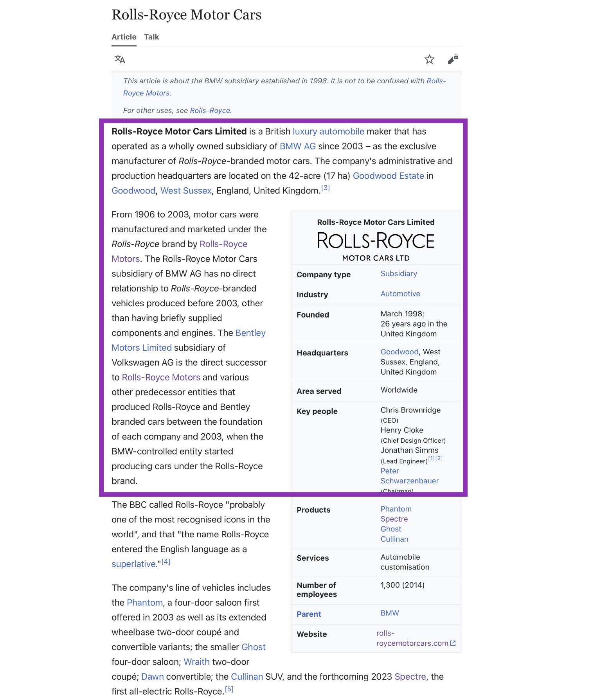Select the Article tab
This screenshot has width=601, height=700.
tap(124, 37)
